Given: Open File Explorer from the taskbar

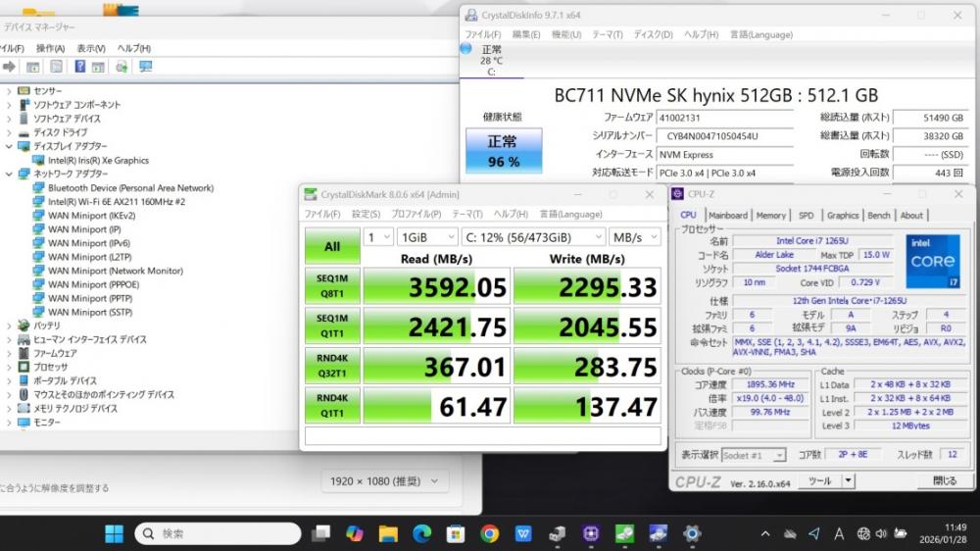Looking at the screenshot, I should point(388,533).
